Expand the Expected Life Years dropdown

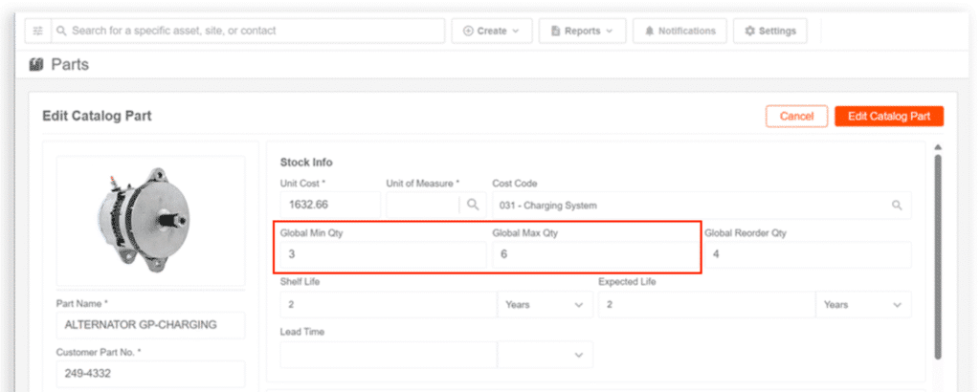[x=861, y=304]
